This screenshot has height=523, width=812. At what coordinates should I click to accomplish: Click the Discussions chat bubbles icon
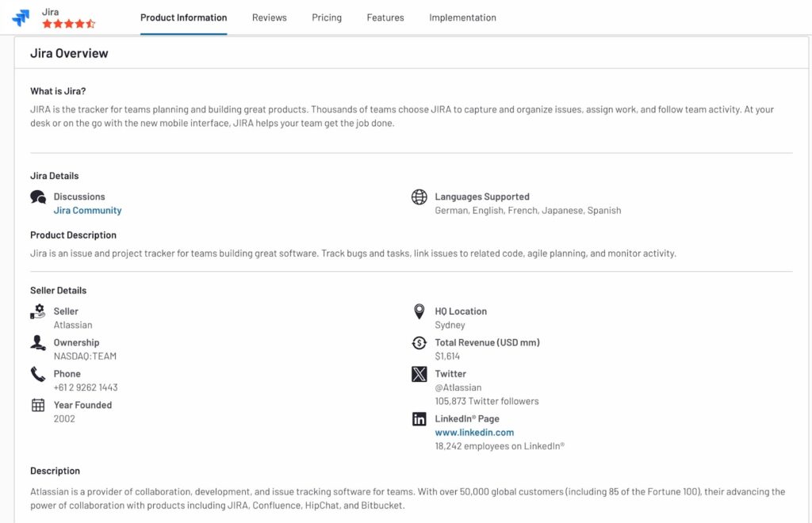click(38, 197)
